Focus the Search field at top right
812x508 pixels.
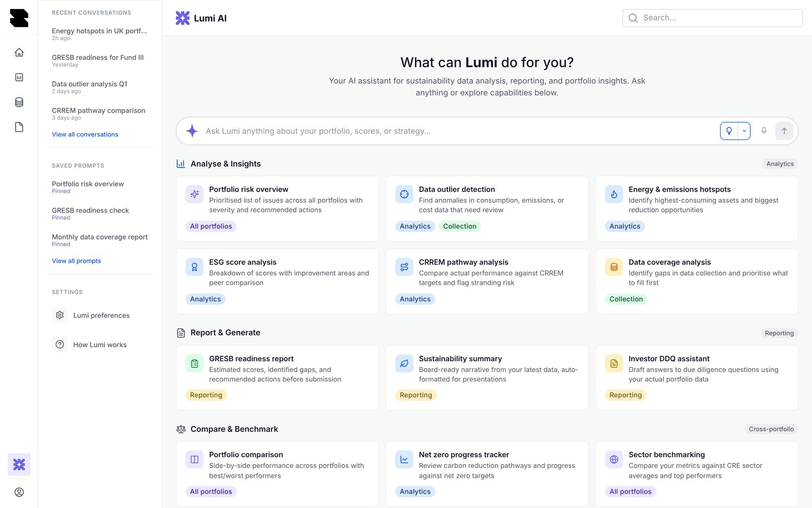[712, 18]
